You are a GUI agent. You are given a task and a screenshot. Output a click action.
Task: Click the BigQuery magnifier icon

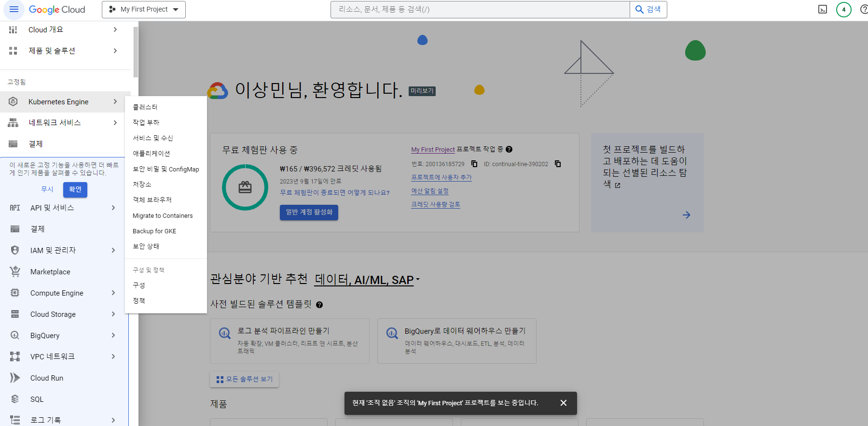pos(15,335)
